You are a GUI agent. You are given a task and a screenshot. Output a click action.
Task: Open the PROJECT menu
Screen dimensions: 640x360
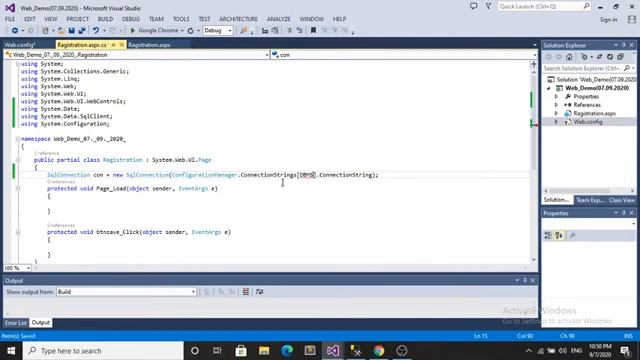tap(78, 19)
